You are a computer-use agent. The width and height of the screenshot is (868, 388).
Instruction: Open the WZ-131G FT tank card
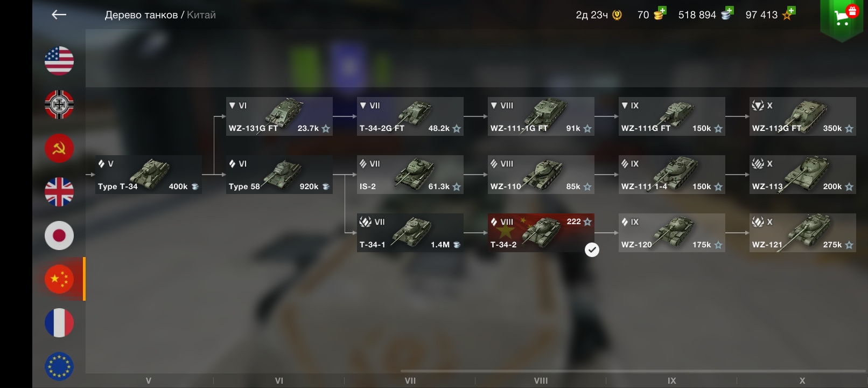click(279, 116)
